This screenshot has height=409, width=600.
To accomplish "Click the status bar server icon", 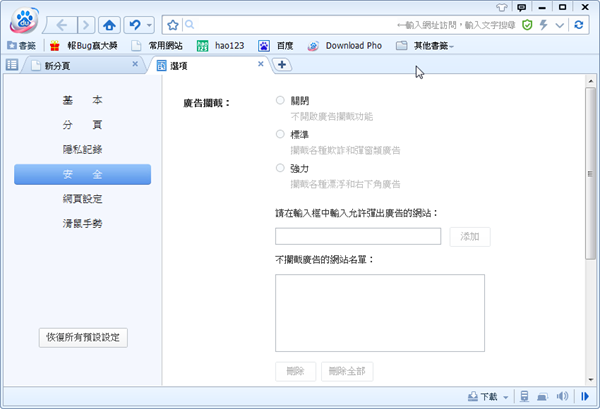I will (524, 396).
